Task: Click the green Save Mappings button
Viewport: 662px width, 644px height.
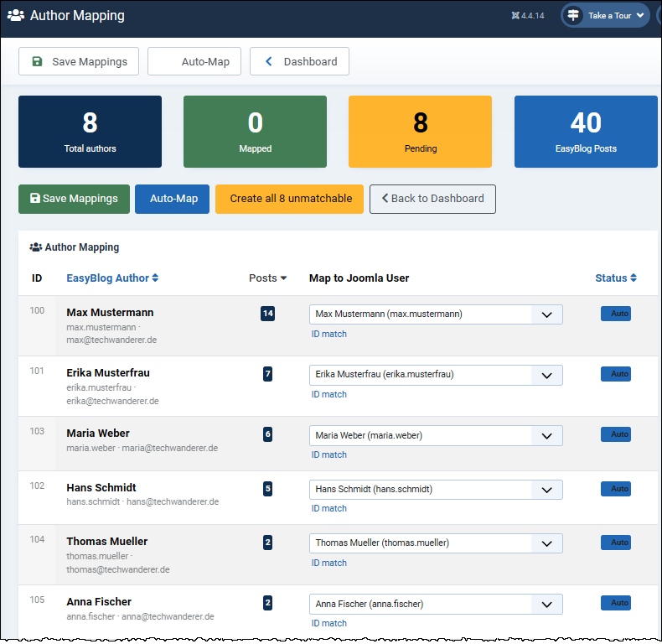Action: coord(74,199)
